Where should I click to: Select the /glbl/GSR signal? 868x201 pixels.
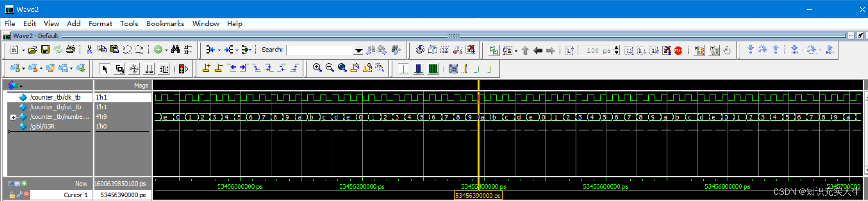point(42,126)
